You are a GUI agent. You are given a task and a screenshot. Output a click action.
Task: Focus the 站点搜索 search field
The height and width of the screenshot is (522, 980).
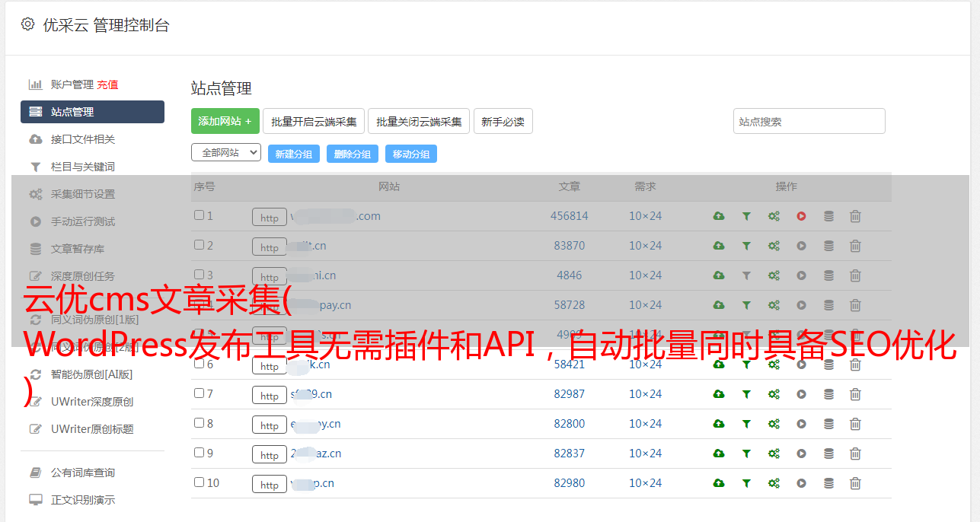point(809,121)
